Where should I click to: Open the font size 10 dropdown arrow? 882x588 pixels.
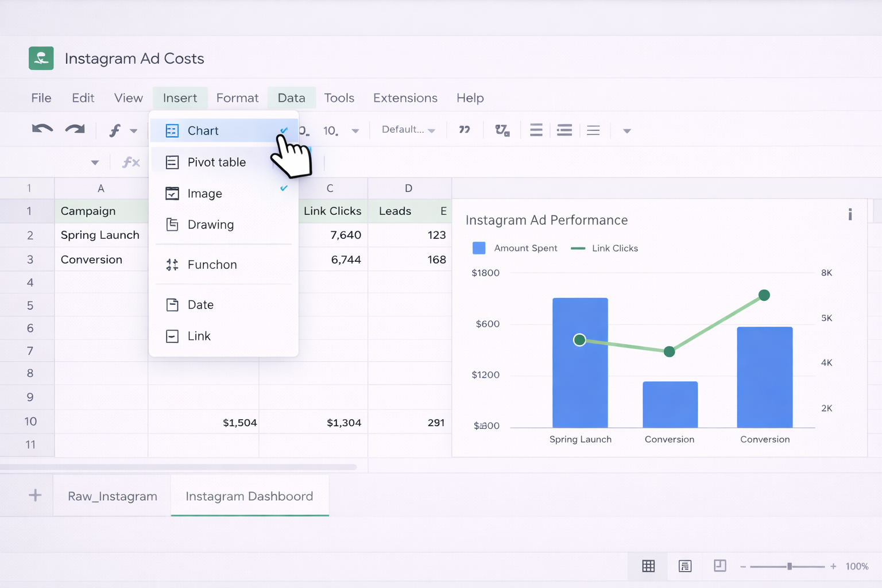(355, 131)
